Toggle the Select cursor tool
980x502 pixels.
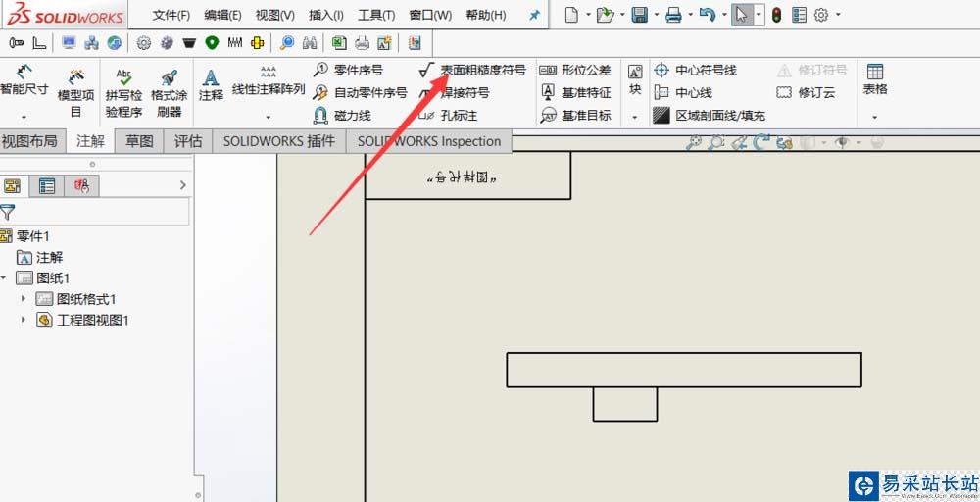point(741,15)
